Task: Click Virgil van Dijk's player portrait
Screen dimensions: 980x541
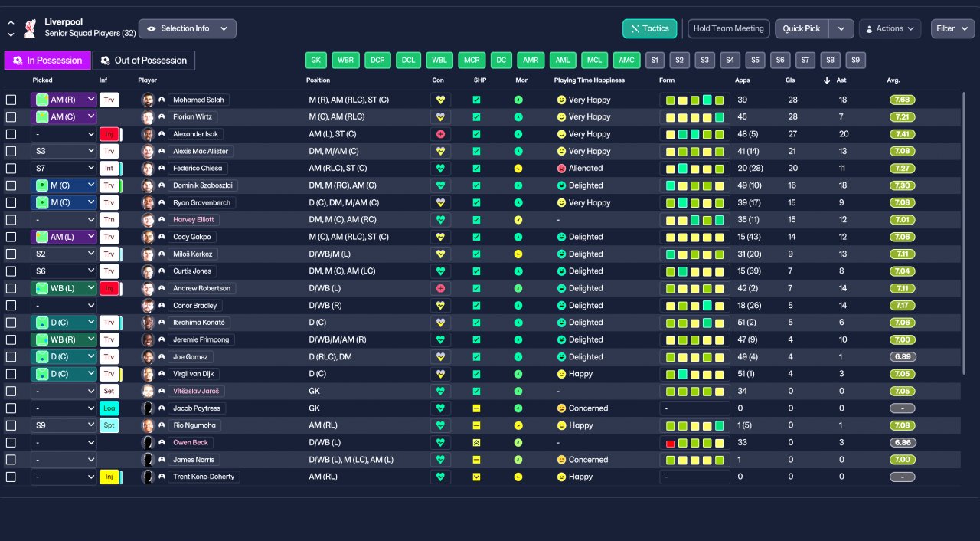Action: tap(148, 374)
